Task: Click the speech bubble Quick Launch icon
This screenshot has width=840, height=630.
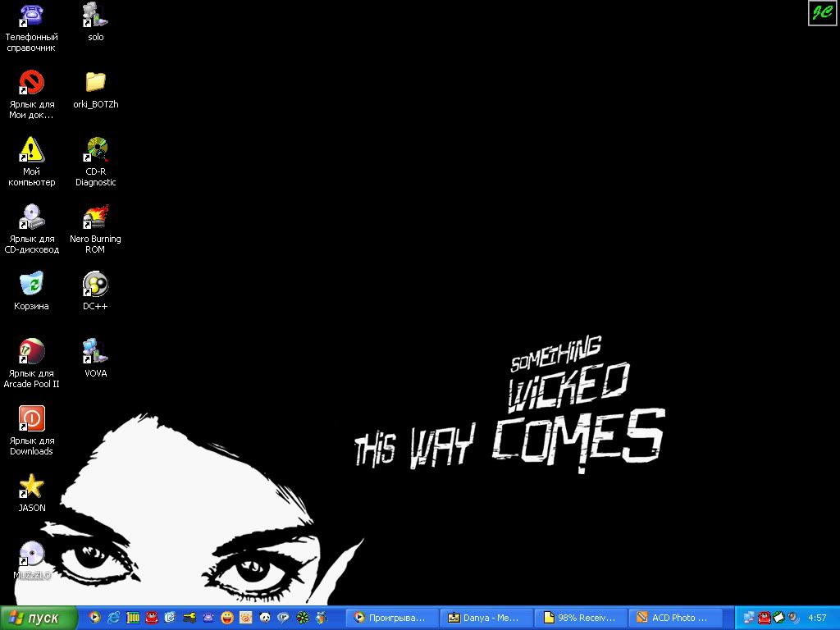Action: point(283,618)
